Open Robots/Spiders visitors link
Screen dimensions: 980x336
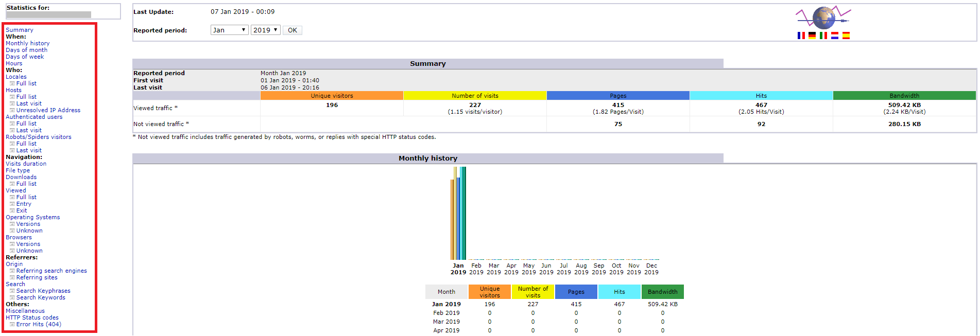38,137
